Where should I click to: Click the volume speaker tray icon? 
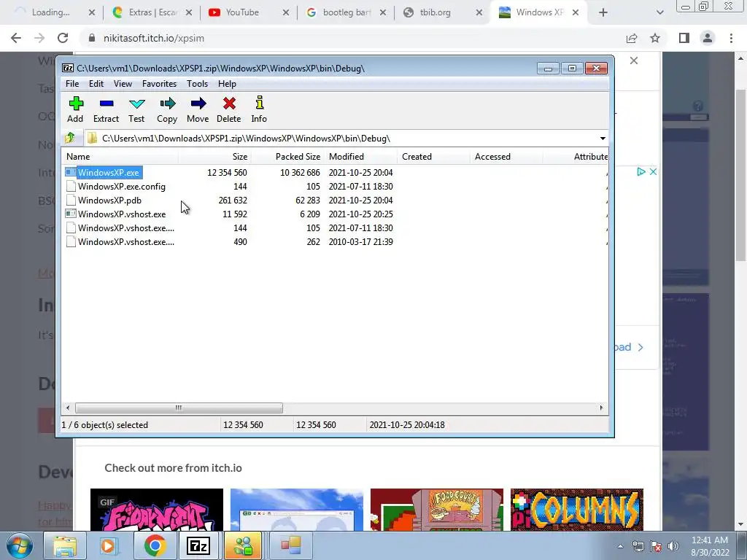(673, 546)
